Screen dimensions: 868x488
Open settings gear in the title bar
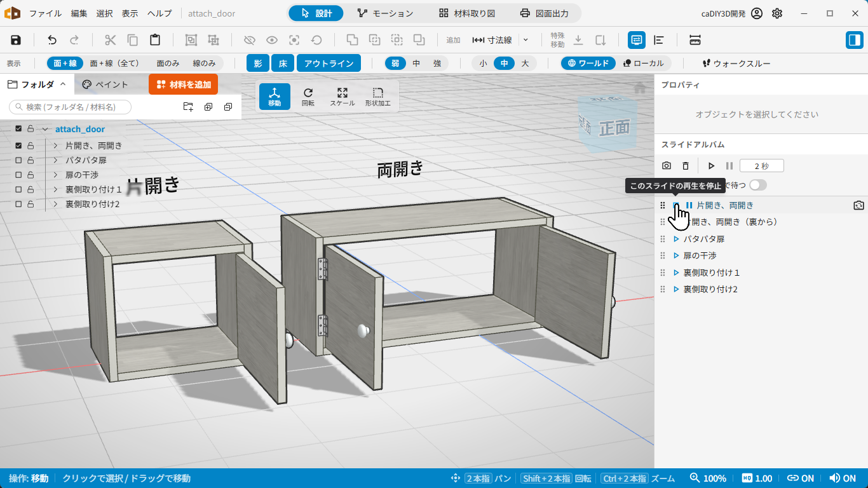(777, 13)
